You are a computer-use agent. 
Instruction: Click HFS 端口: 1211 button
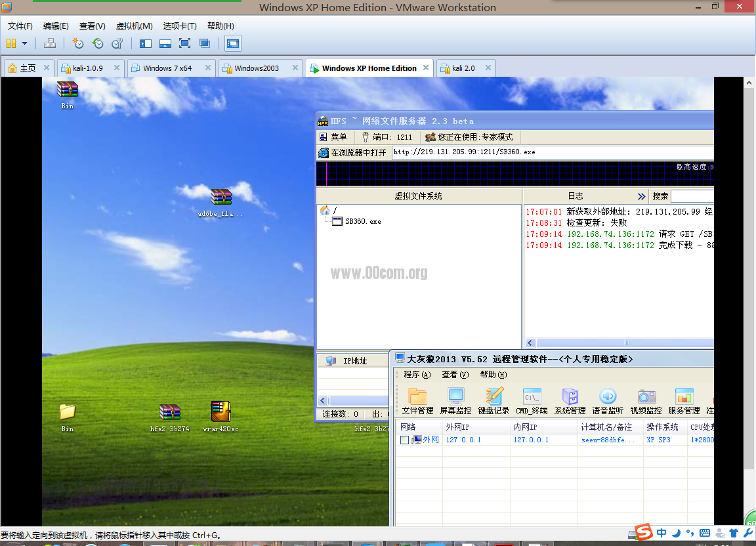(x=387, y=137)
